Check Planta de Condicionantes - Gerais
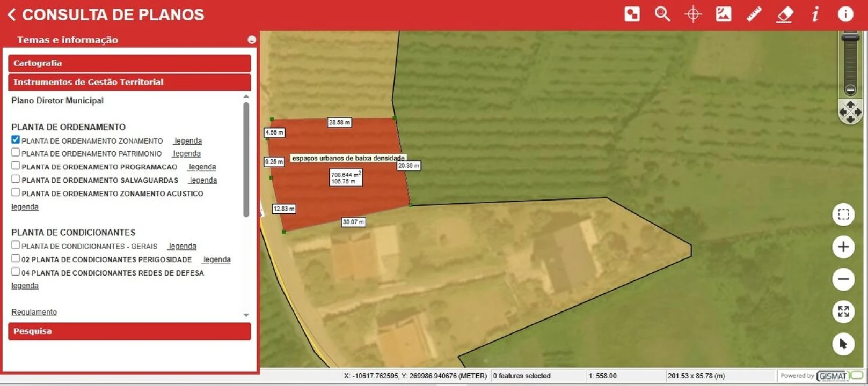868x386 pixels. point(16,245)
